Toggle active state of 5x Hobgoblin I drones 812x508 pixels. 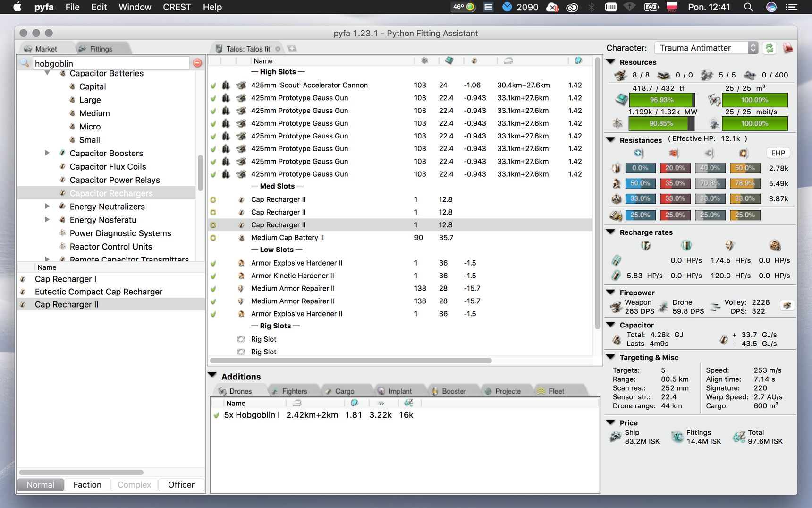pos(216,415)
